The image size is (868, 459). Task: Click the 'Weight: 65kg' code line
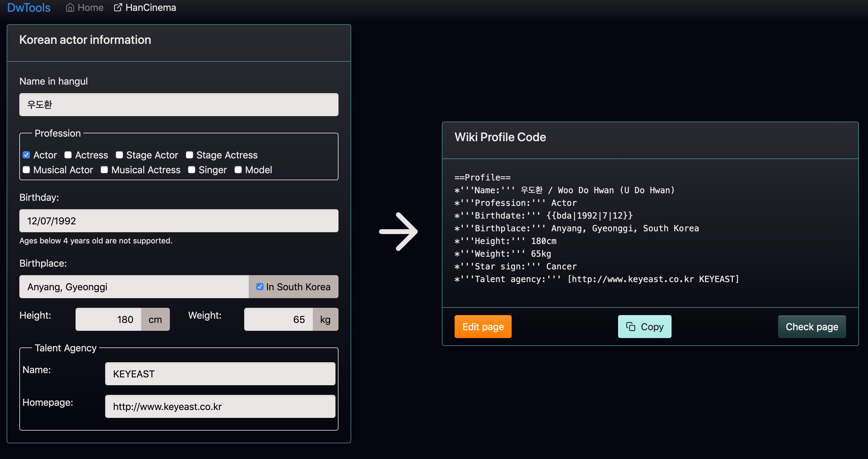pyautogui.click(x=503, y=254)
